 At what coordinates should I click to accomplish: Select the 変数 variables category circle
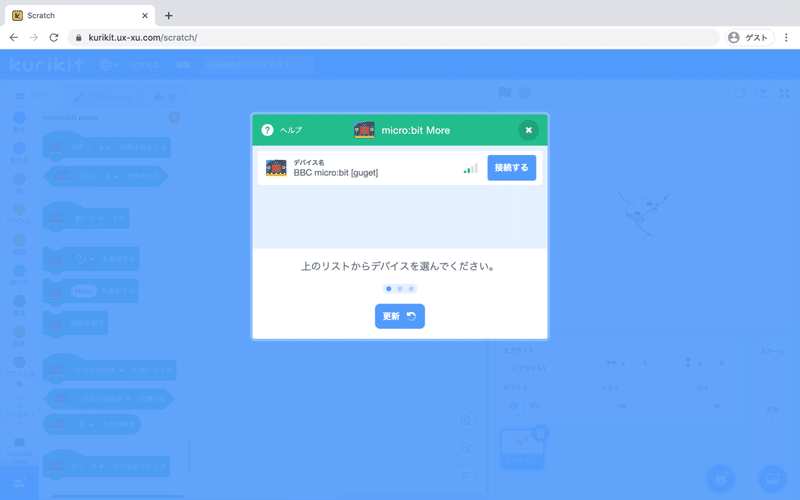19,332
